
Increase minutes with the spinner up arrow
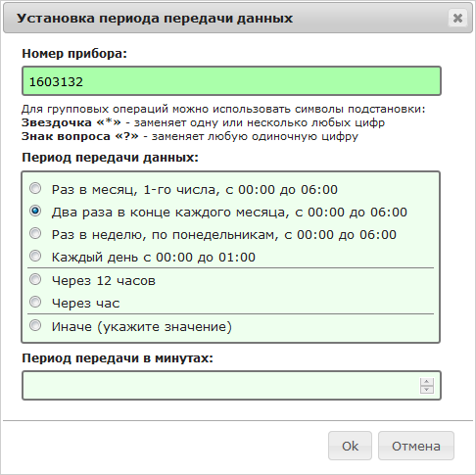[x=427, y=382]
